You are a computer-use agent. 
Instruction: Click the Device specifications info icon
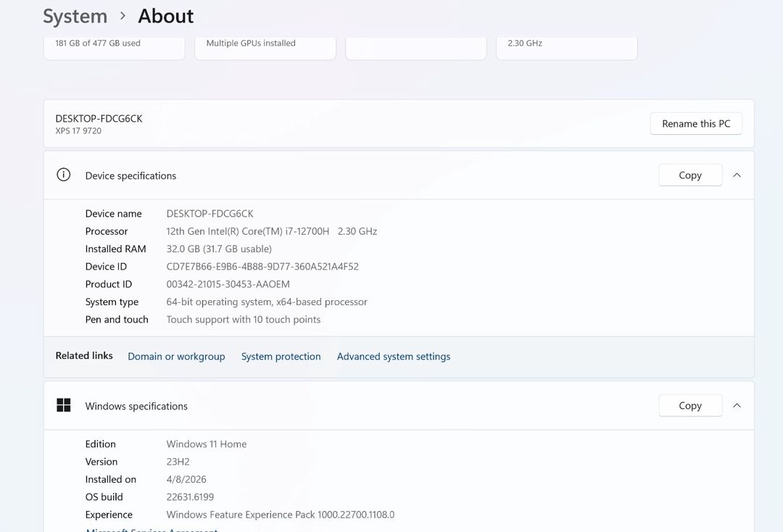63,175
